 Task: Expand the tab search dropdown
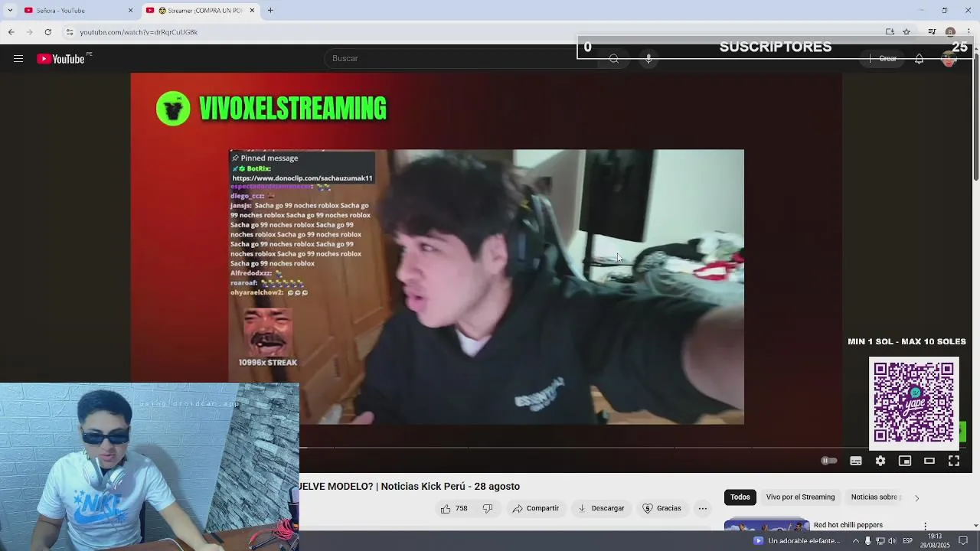(x=9, y=11)
